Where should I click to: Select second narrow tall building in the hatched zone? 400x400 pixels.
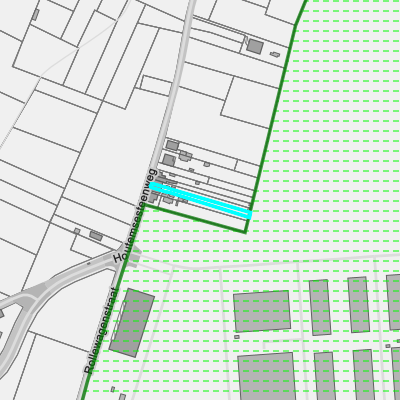tap(358, 305)
